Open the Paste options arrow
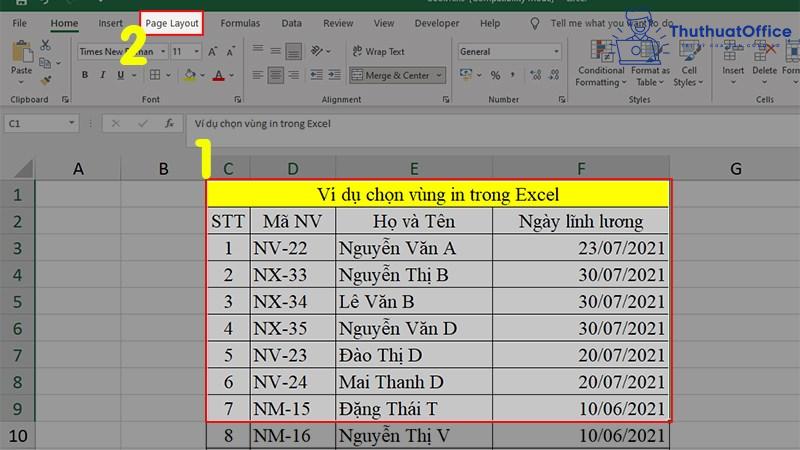Screen dimensions: 800x450 (21, 82)
